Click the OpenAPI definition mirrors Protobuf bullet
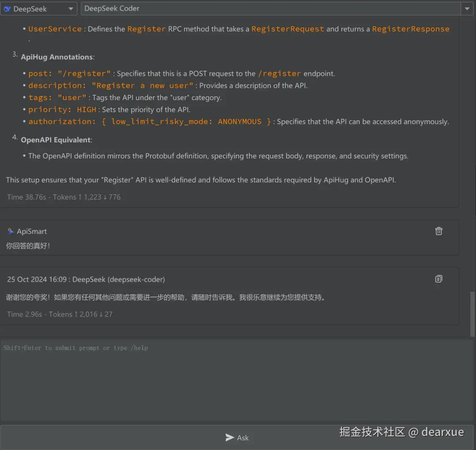The image size is (476, 450). 218,156
